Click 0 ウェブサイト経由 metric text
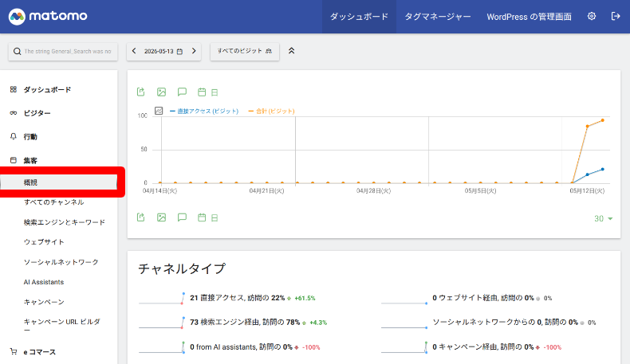 tap(483, 298)
